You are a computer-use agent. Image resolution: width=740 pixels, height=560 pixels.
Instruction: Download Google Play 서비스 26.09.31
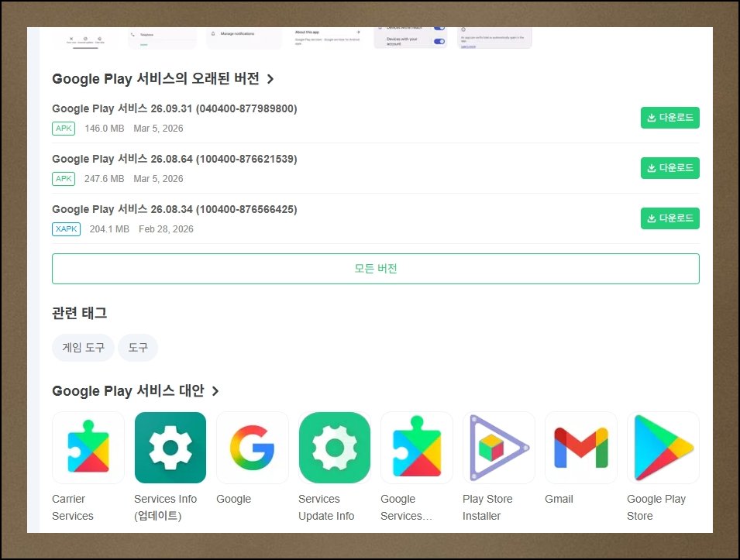669,118
